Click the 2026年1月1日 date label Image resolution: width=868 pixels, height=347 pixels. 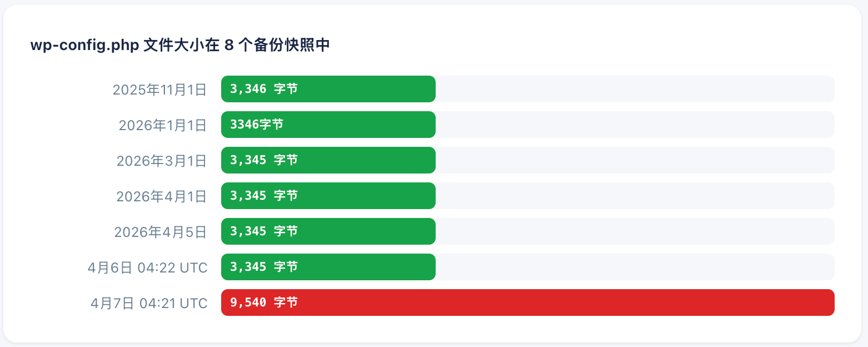pos(162,125)
